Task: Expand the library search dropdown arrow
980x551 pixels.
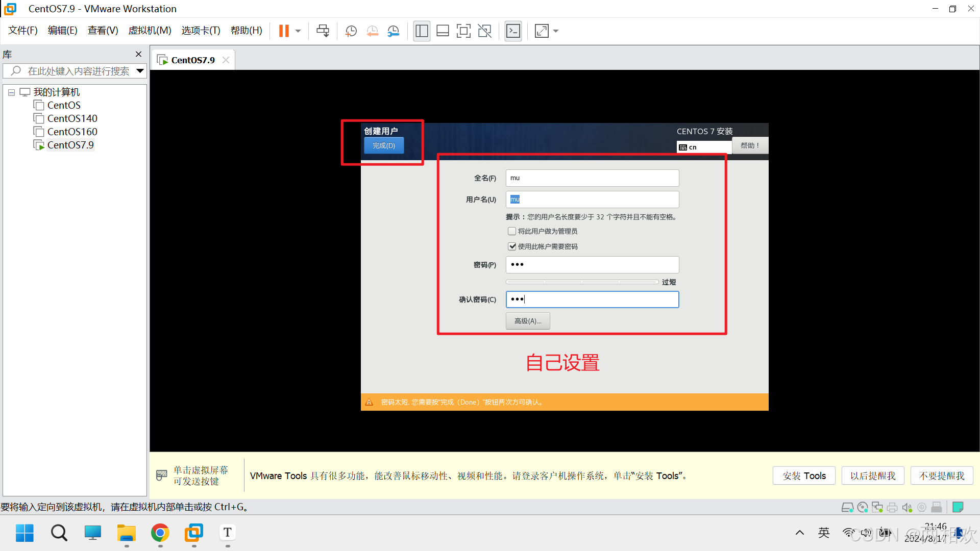Action: pos(140,71)
